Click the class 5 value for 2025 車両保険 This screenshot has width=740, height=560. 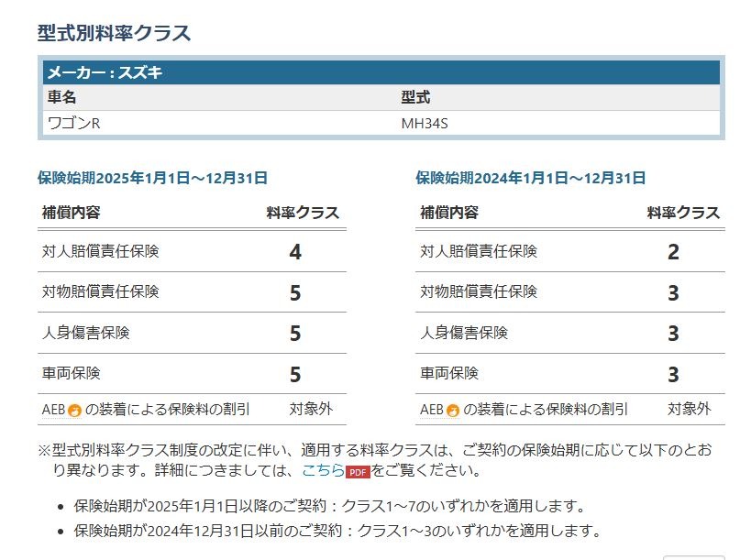click(x=295, y=375)
